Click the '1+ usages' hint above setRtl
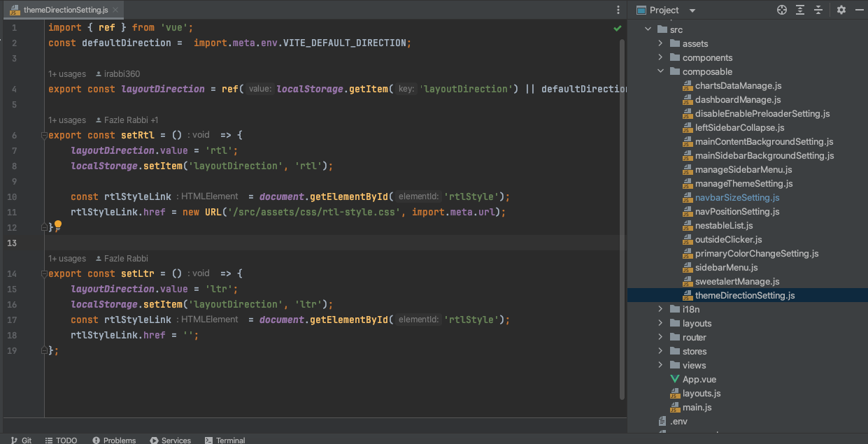Image resolution: width=868 pixels, height=444 pixels. coord(67,120)
